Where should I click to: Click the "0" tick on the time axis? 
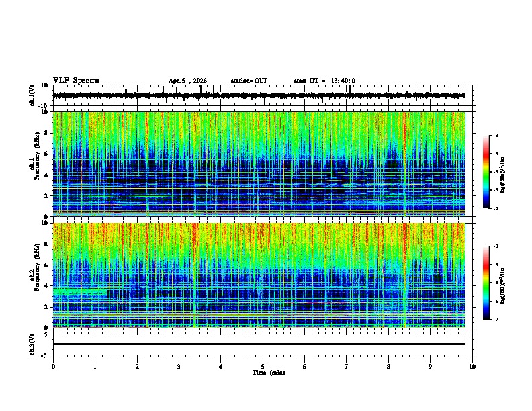point(53,367)
